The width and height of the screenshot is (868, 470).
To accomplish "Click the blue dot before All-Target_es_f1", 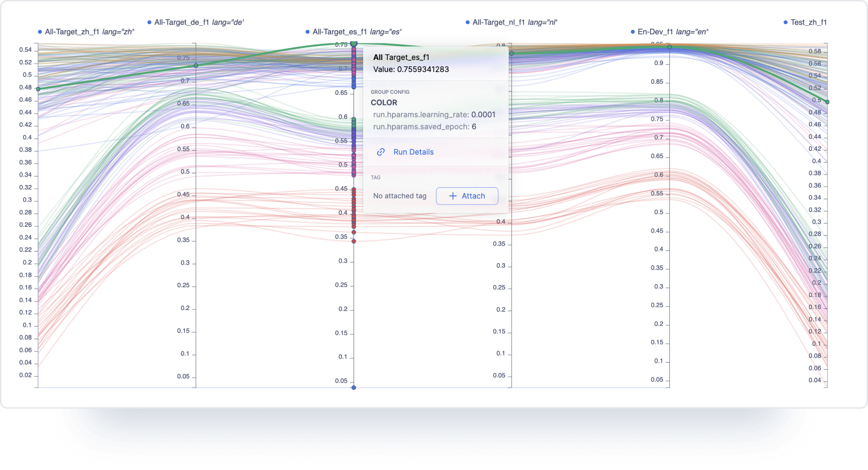I will [x=307, y=32].
